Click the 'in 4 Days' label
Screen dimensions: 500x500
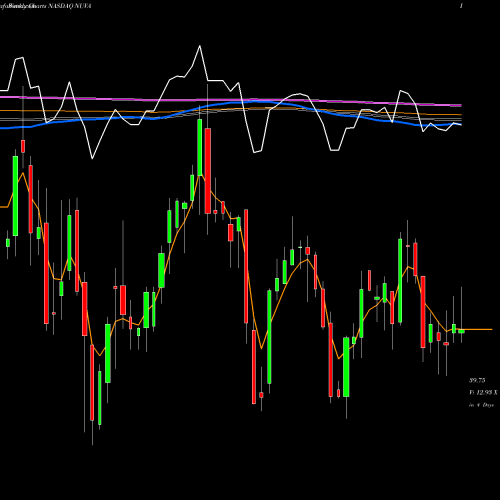482,405
